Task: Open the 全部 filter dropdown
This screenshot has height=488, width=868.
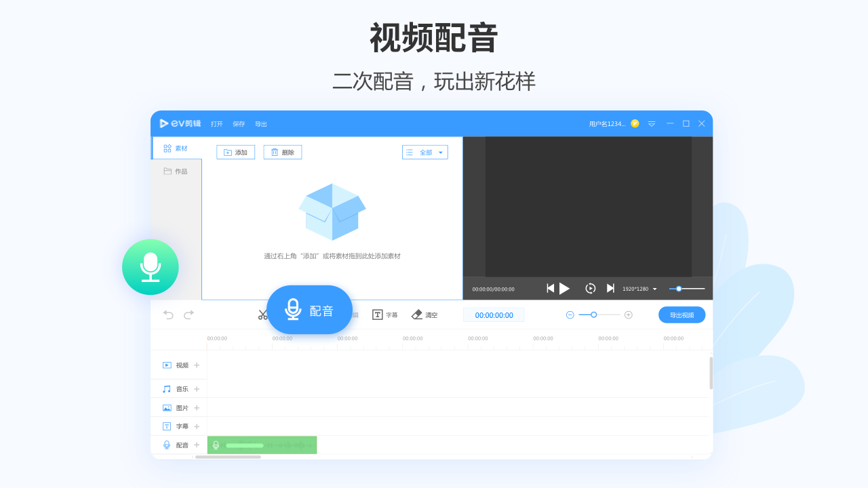Action: (x=425, y=152)
